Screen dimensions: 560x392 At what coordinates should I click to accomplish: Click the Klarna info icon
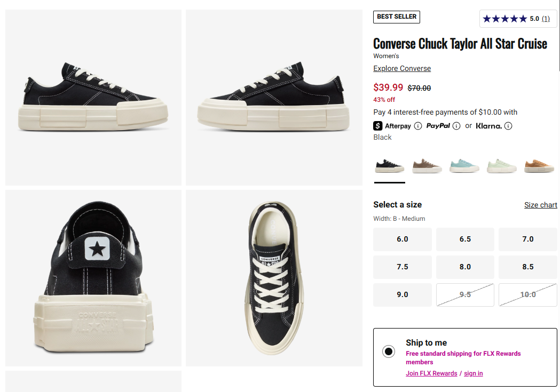coord(508,126)
